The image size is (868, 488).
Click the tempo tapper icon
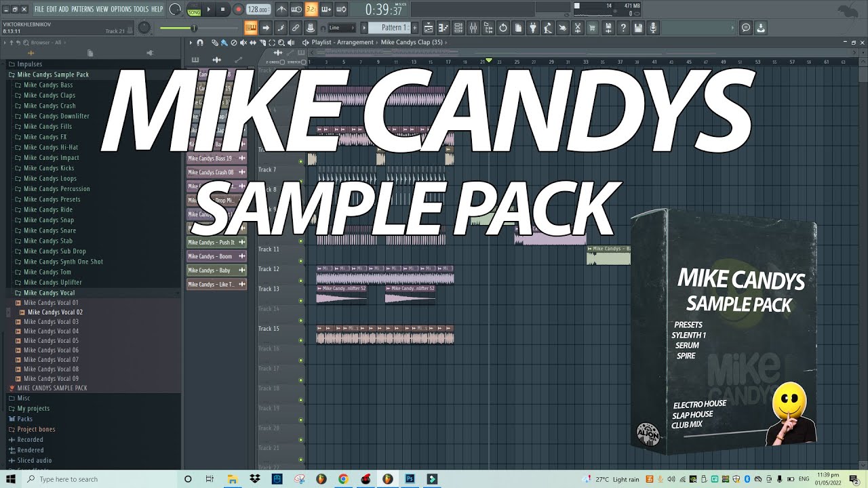547,28
